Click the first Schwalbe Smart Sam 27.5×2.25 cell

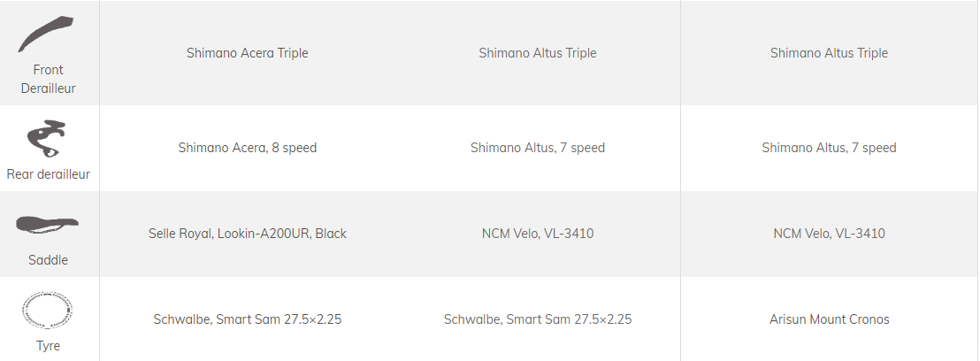(x=248, y=319)
